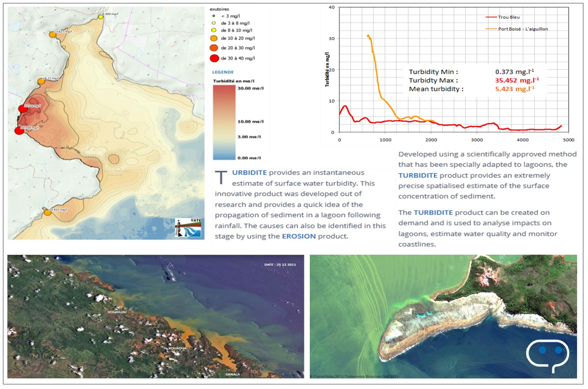Click the chart y-axis title 'Turbidité en mg/l'
Screen dimensions: 588x389
[327, 69]
